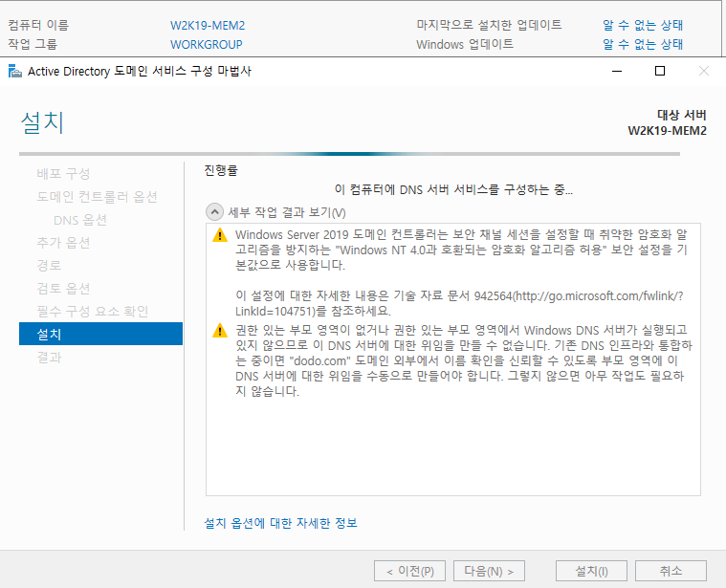Click the 진행률 heading

(221, 171)
